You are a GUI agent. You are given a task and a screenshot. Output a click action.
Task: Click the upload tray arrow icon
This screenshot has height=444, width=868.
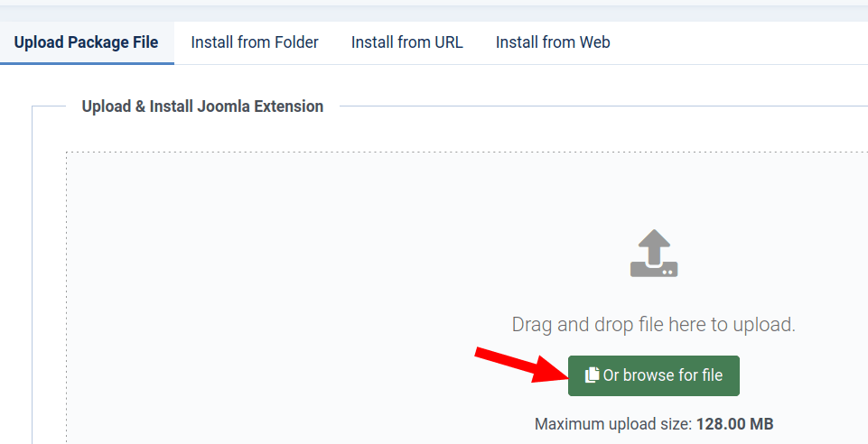click(654, 254)
